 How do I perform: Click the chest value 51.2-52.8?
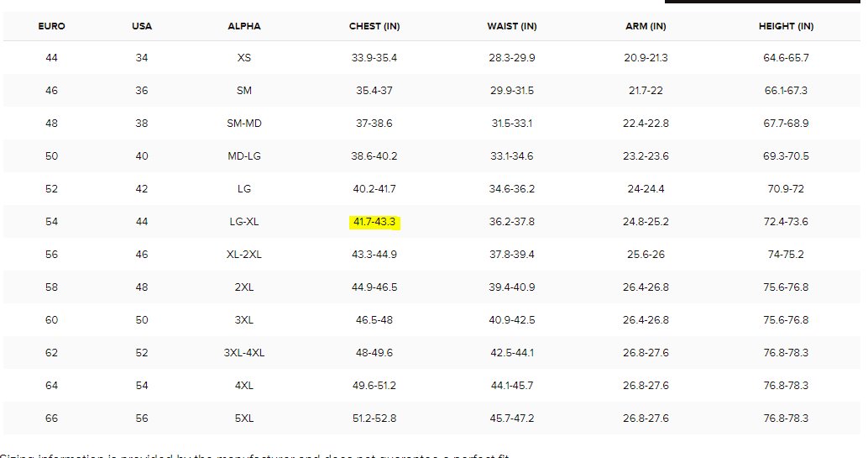point(374,418)
